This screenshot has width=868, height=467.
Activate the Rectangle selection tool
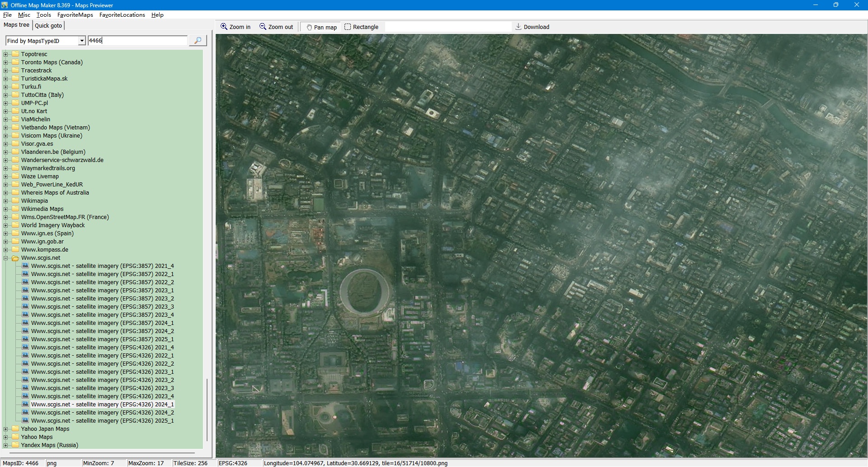[348, 27]
